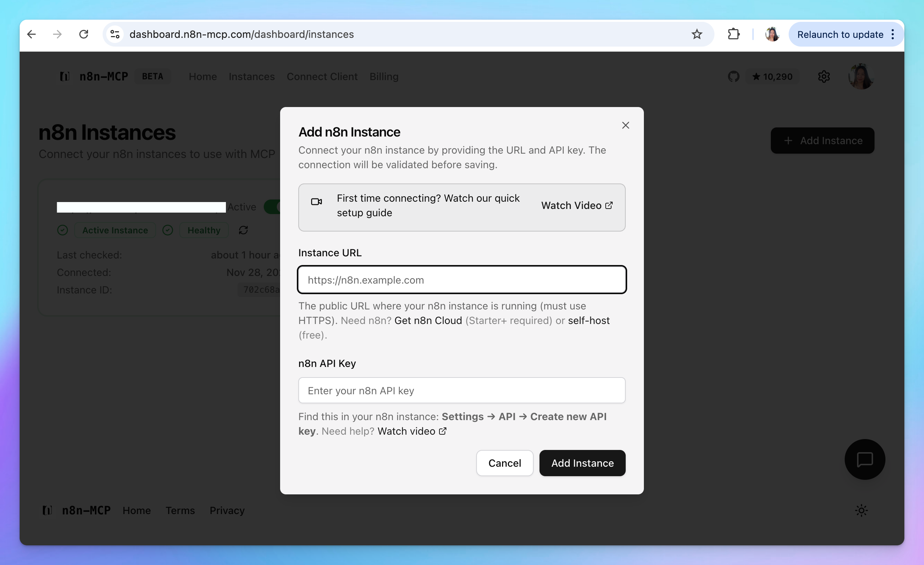Reload the page

click(x=83, y=35)
